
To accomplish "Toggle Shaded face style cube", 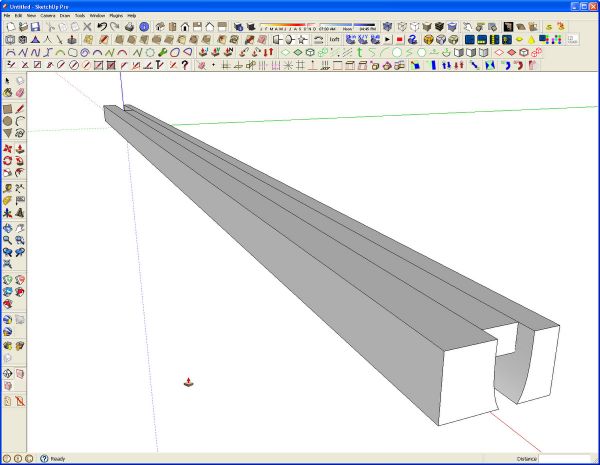I will [x=427, y=27].
